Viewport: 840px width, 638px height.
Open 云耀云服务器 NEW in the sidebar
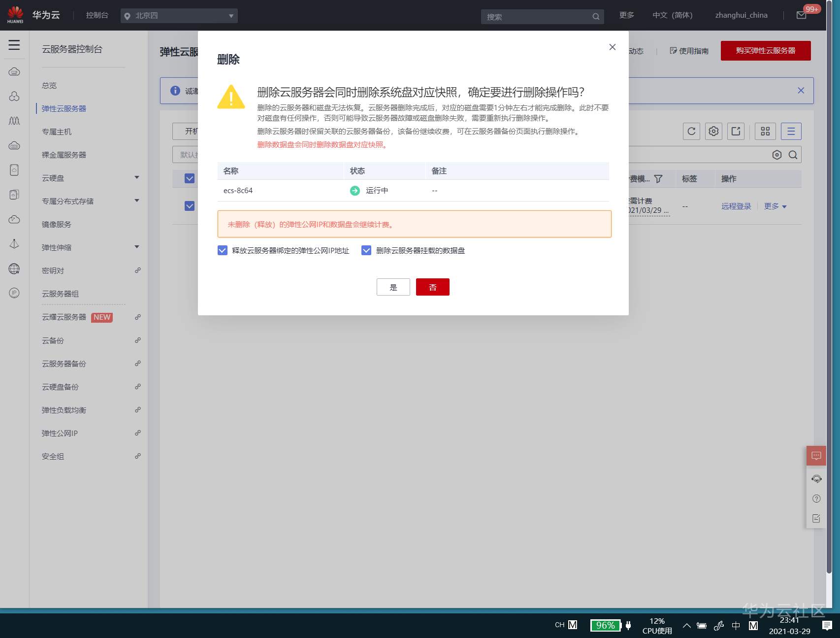pyautogui.click(x=77, y=317)
